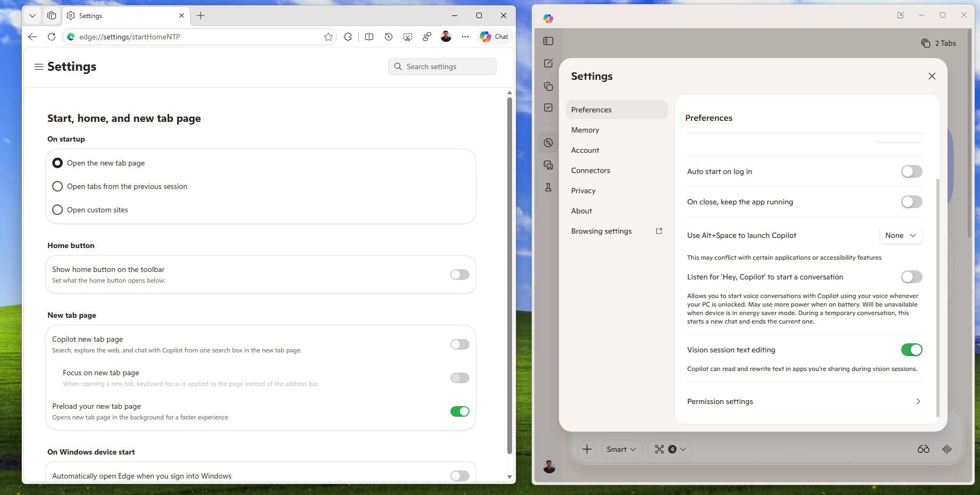The height and width of the screenshot is (495, 980).
Task: Open the Alt+Space launch Copilot dropdown
Action: [x=901, y=235]
